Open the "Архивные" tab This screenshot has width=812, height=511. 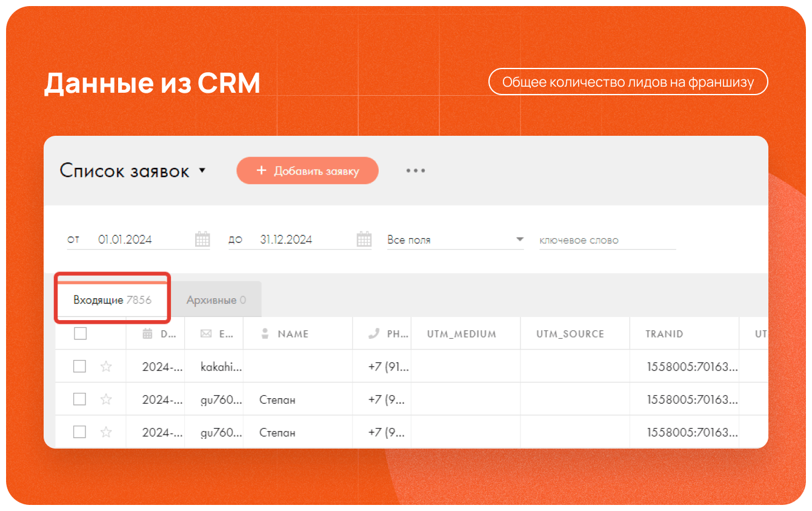(216, 300)
